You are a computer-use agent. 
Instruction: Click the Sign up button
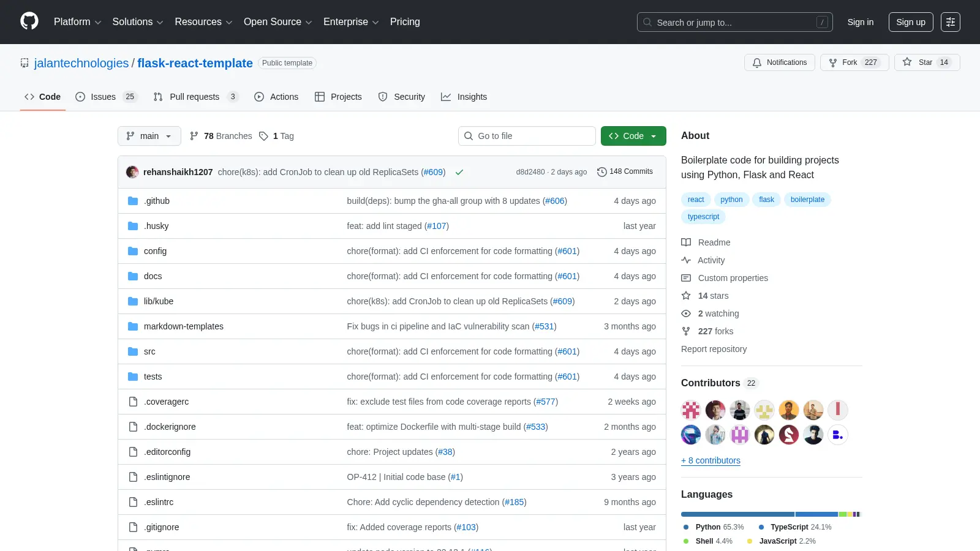pos(911,22)
